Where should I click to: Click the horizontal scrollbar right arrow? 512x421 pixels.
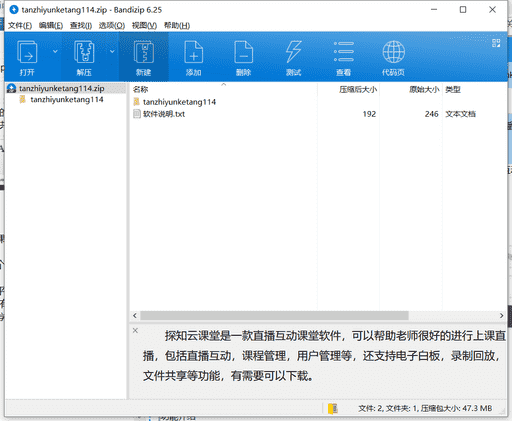pyautogui.click(x=501, y=315)
